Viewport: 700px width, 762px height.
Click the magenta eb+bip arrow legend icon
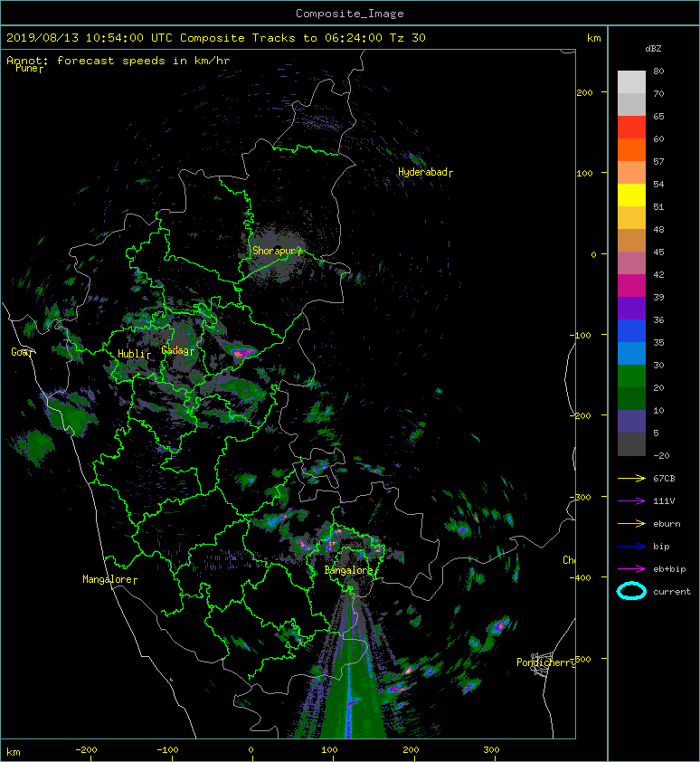tap(631, 569)
